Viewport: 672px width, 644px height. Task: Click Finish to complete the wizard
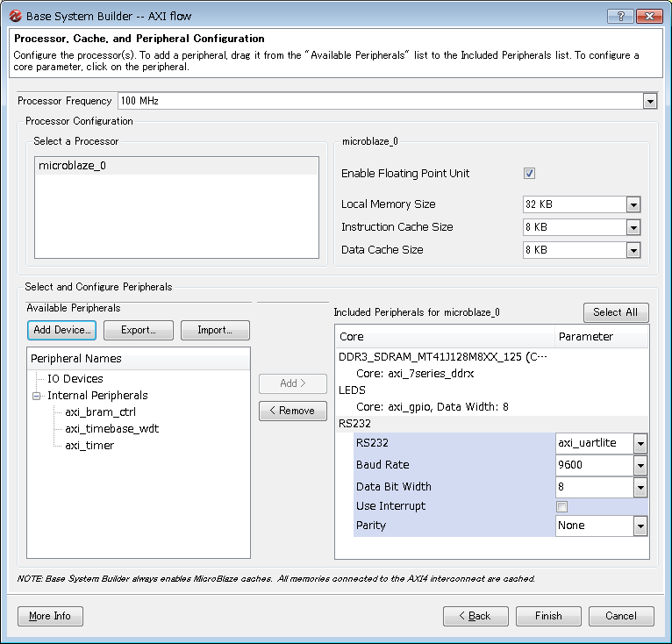pos(548,616)
